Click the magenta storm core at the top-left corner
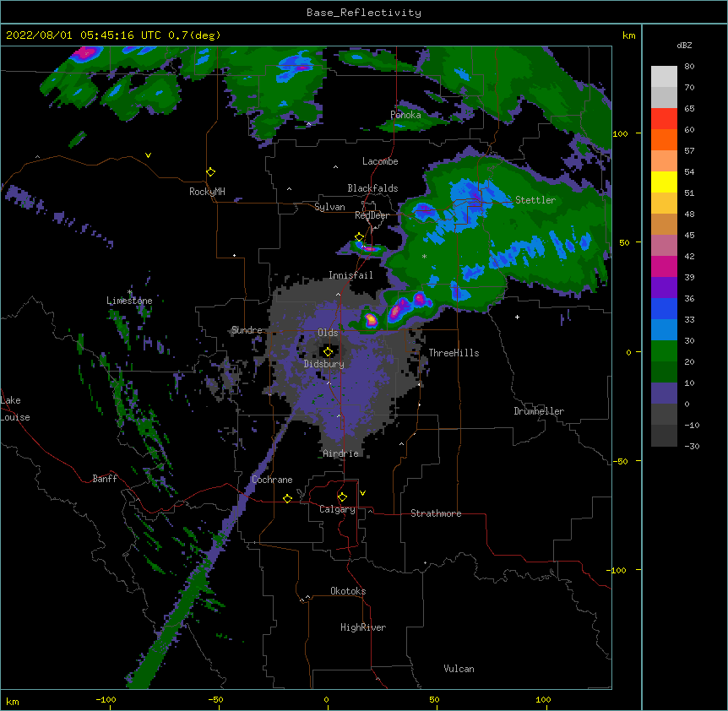This screenshot has width=728, height=711. 86,53
